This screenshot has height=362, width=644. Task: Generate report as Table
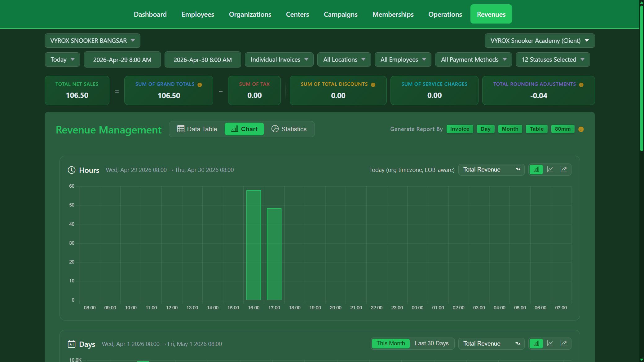[x=536, y=129]
